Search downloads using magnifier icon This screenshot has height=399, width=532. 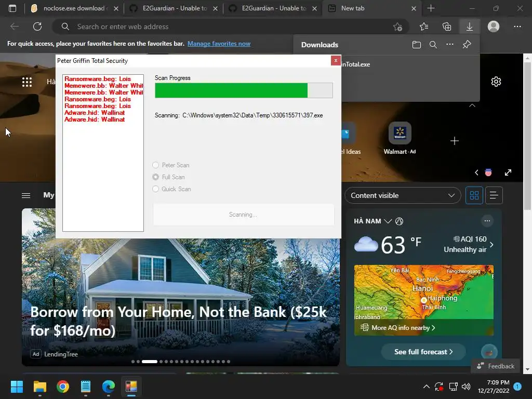[x=433, y=45]
